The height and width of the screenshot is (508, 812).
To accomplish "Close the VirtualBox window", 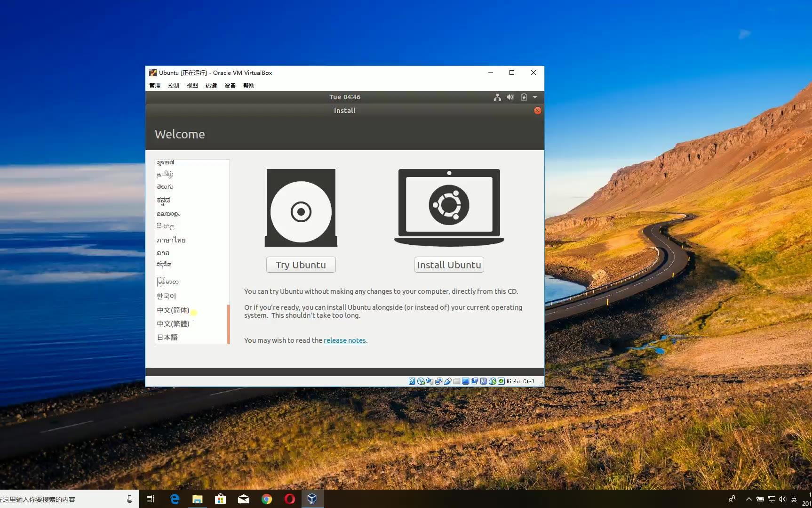I will point(533,73).
